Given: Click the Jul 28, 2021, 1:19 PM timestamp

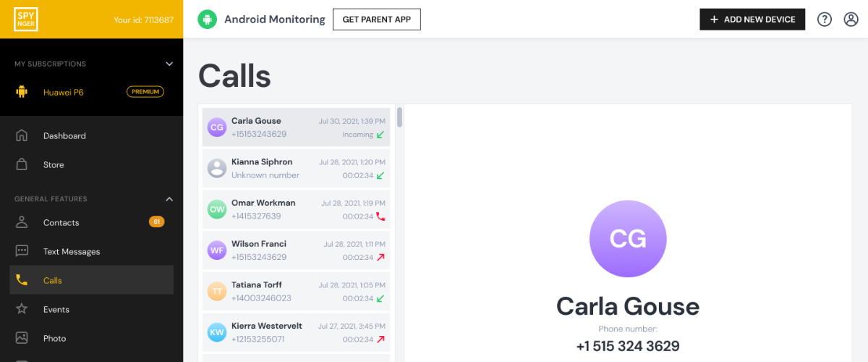Looking at the screenshot, I should pyautogui.click(x=354, y=203).
